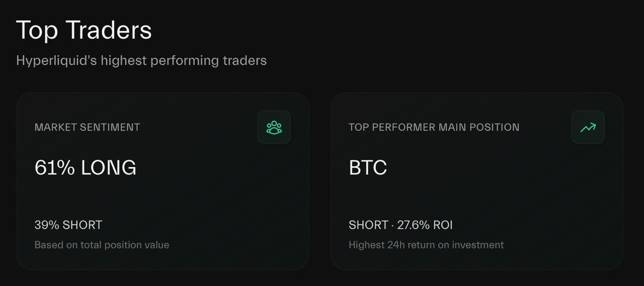Click 'Based on total position value' caption
This screenshot has width=644, height=286.
(x=102, y=245)
